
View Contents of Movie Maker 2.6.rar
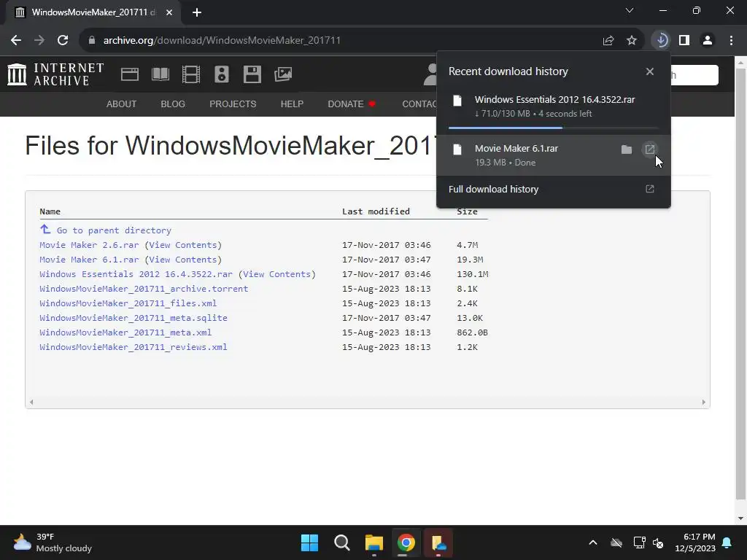(183, 245)
